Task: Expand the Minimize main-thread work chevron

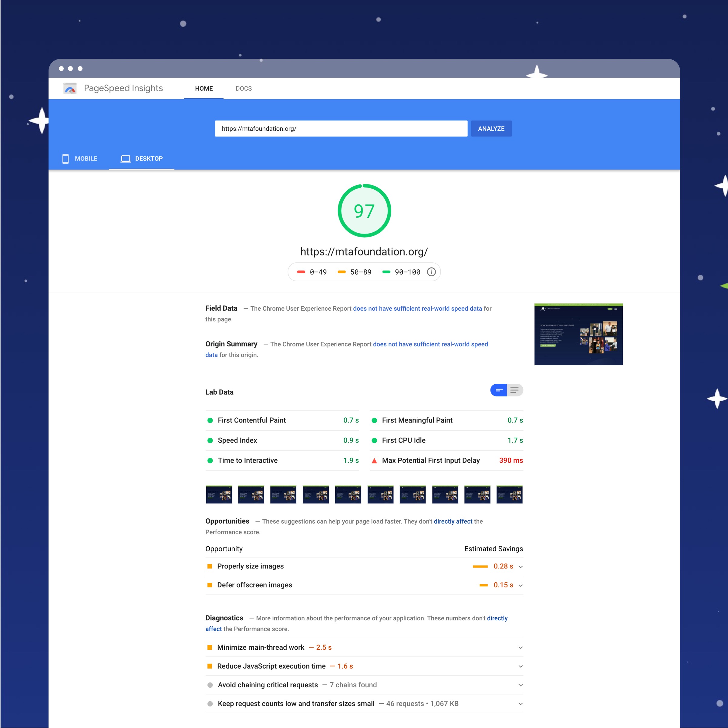Action: point(521,648)
